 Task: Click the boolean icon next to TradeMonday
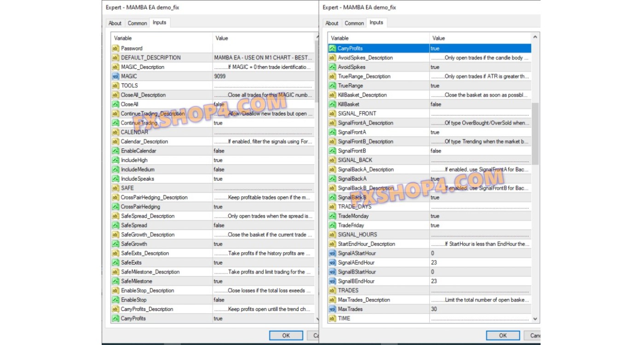[332, 216]
